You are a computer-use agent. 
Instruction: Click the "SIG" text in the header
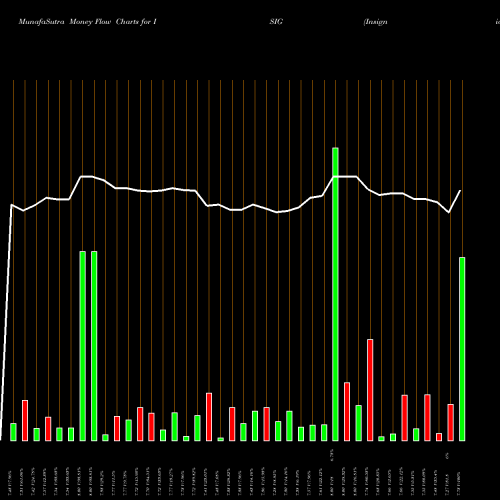click(276, 22)
